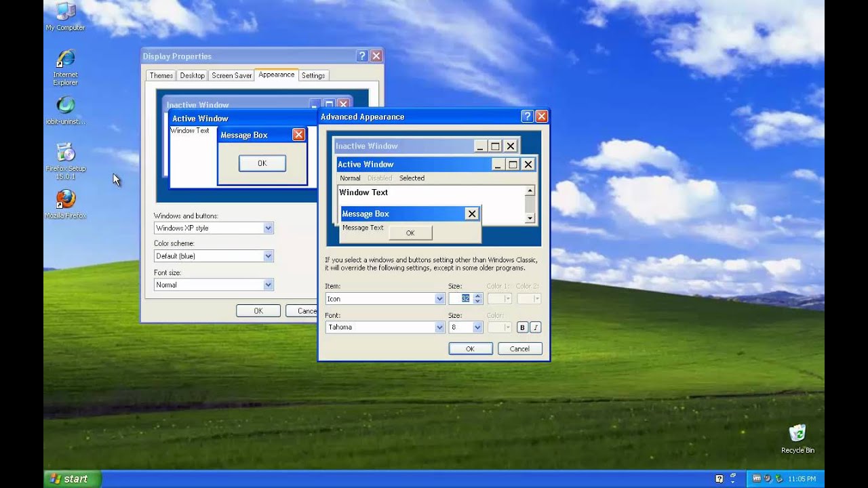Toggle the bold font button
The image size is (868, 488).
point(522,327)
